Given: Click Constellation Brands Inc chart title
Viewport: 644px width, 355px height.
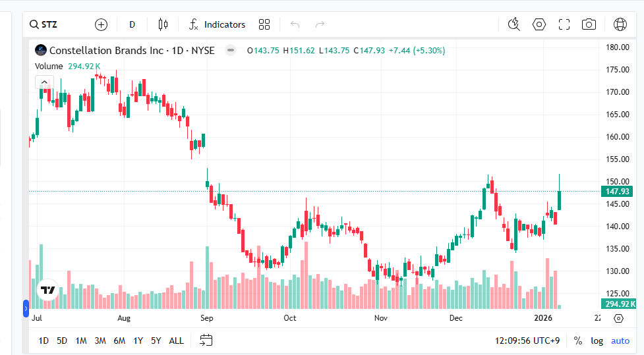Looking at the screenshot, I should click(132, 51).
